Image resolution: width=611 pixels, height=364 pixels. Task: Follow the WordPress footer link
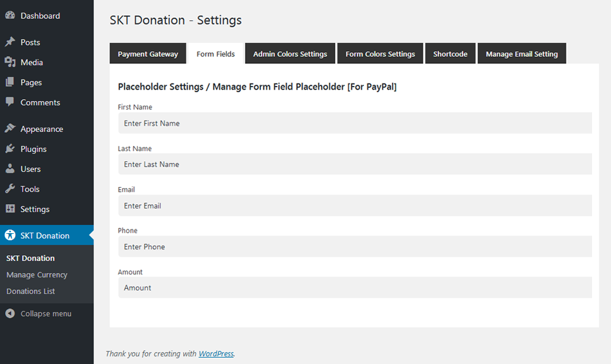click(x=216, y=354)
